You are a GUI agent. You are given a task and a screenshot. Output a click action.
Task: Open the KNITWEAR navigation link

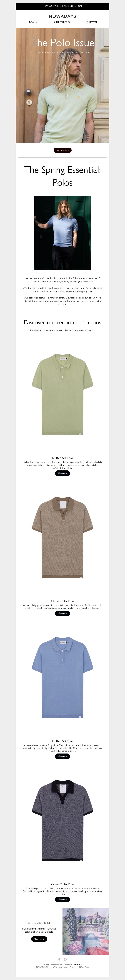[x=92, y=22]
